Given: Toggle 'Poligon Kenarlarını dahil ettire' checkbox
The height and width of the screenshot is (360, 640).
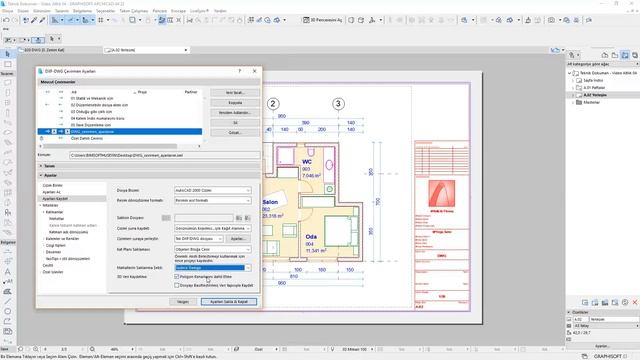Looking at the screenshot, I should pyautogui.click(x=177, y=277).
